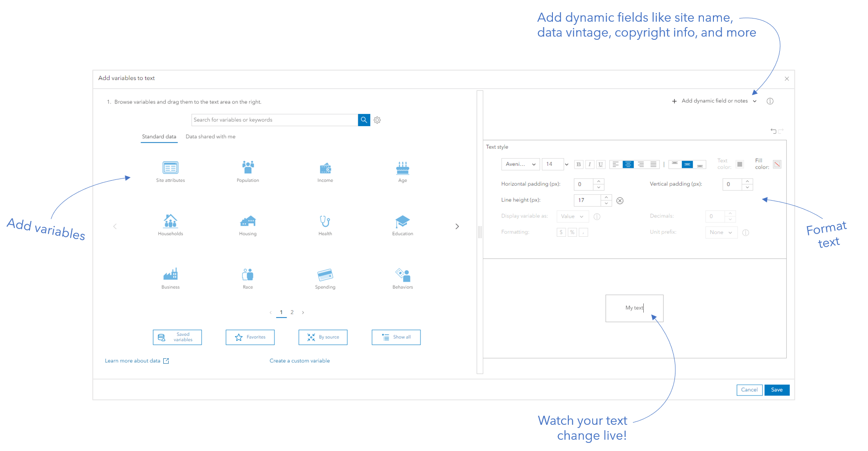
Task: Open the Households category
Action: click(x=170, y=225)
